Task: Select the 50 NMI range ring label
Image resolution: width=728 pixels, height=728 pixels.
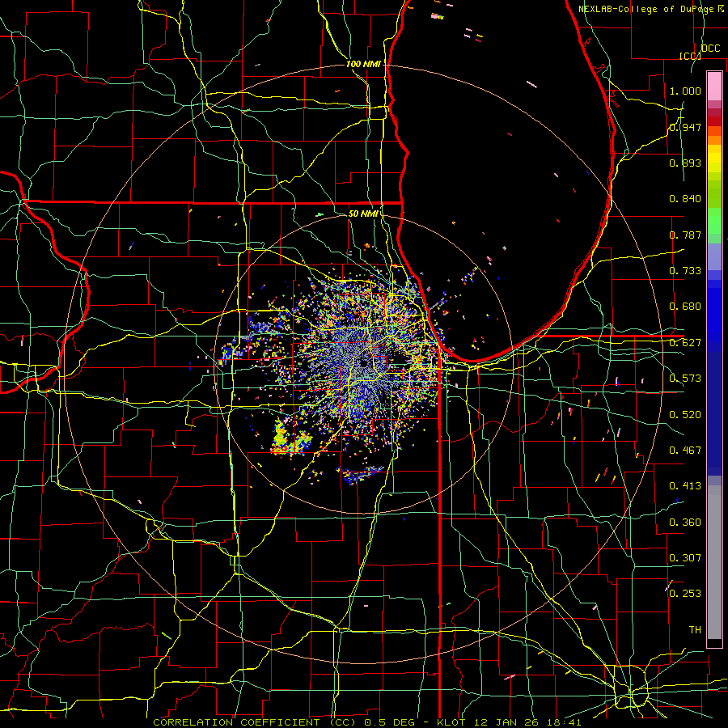Action: 363,214
